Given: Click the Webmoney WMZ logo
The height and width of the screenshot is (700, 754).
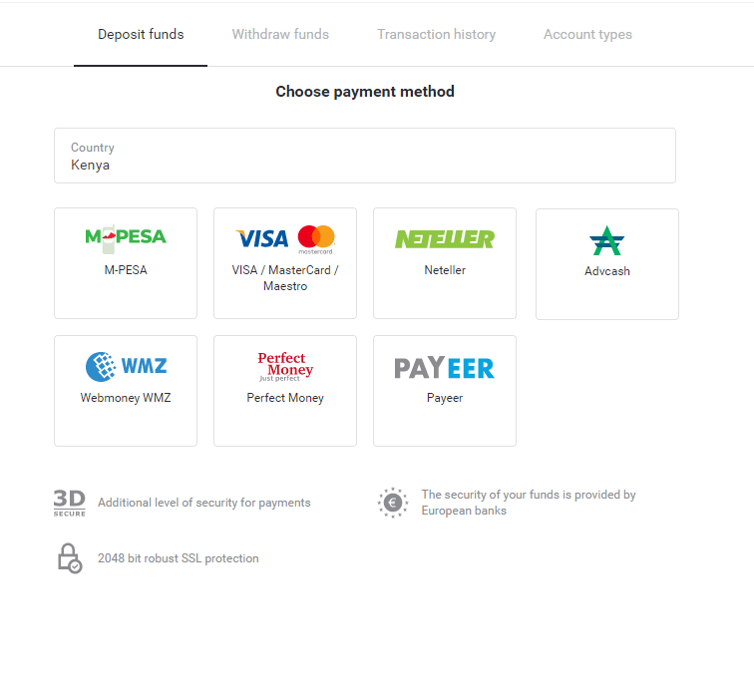Looking at the screenshot, I should point(126,367).
